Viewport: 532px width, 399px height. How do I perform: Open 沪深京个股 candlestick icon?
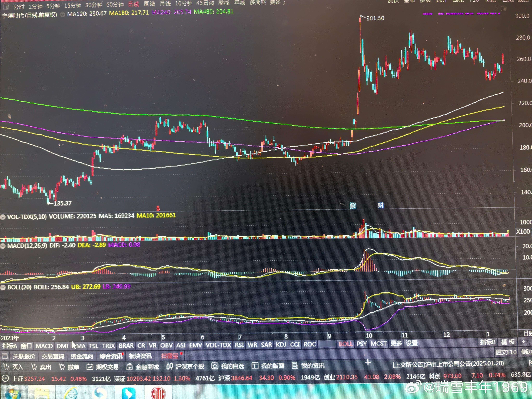click(169, 366)
